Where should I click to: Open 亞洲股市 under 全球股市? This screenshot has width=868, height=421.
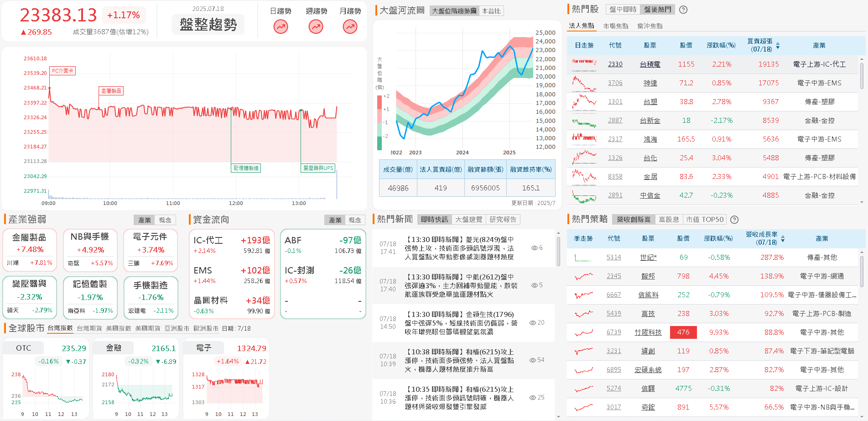(x=177, y=328)
